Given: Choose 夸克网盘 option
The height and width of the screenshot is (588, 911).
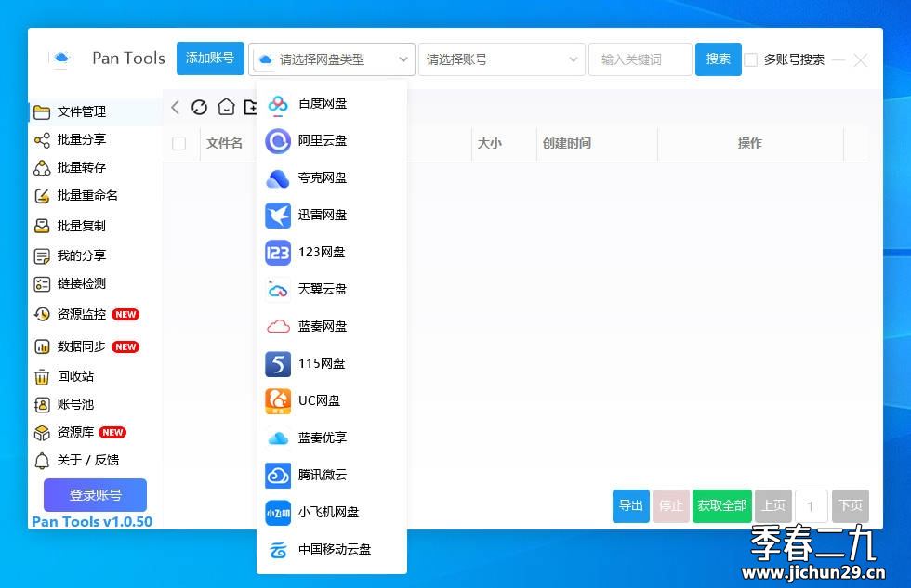Looking at the screenshot, I should pos(332,178).
